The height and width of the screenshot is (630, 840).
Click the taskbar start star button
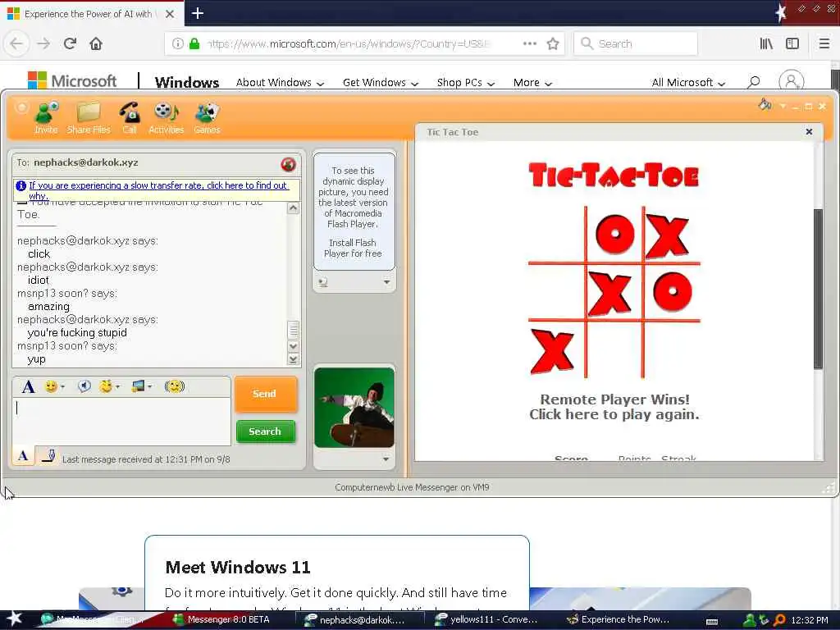(15, 619)
